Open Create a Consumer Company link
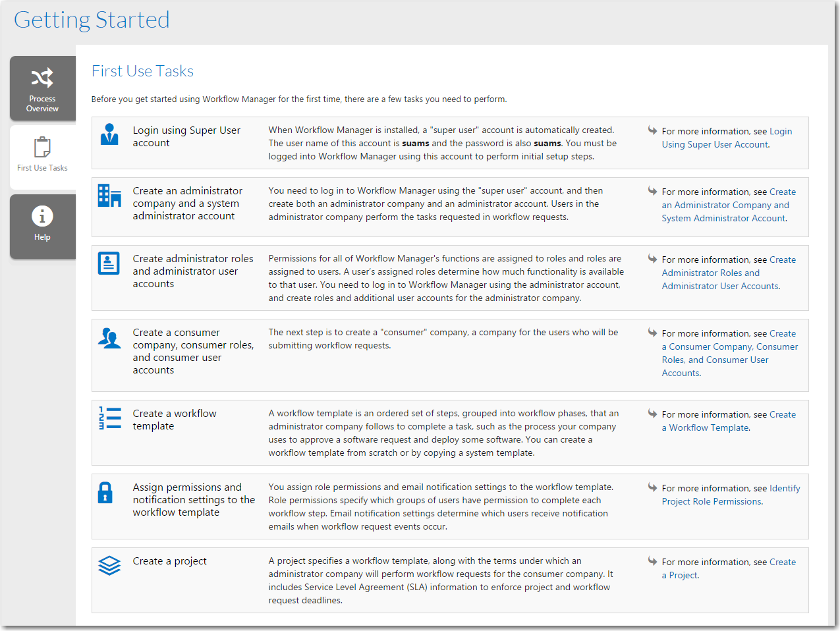 [730, 353]
